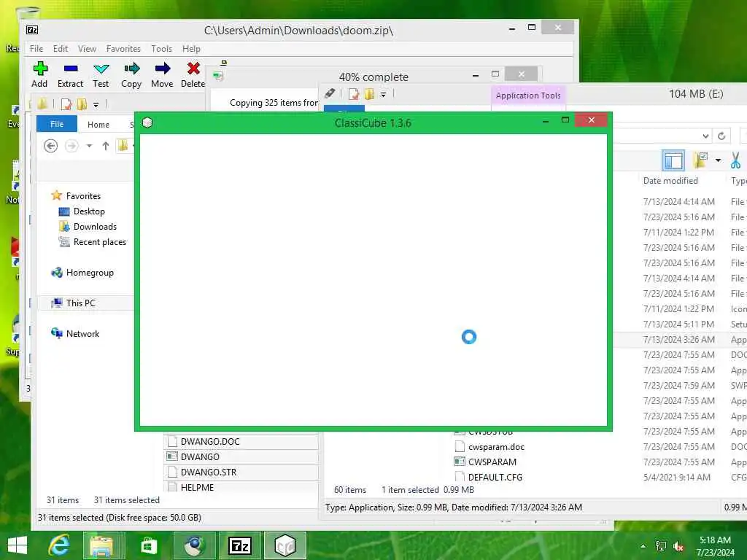Screen dimensions: 747x560
Task: Click the muted volume tray icon
Action: 678,546
